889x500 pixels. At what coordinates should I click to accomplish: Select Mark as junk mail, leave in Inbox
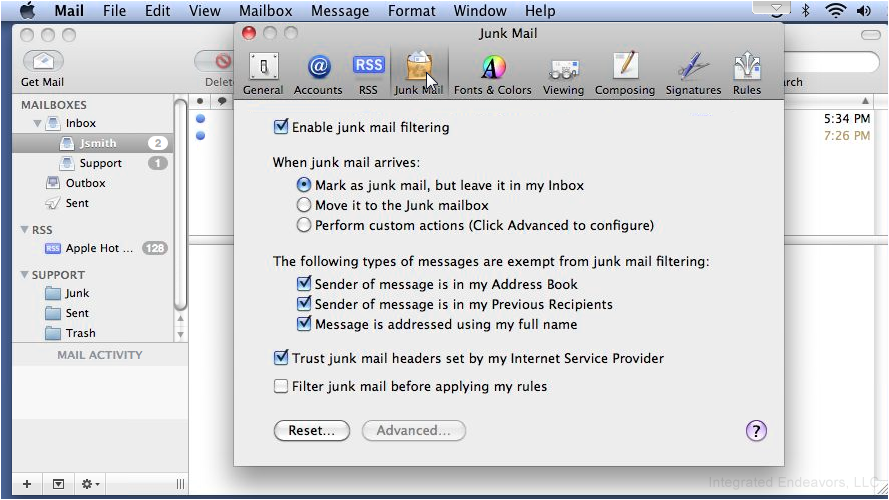pos(304,185)
